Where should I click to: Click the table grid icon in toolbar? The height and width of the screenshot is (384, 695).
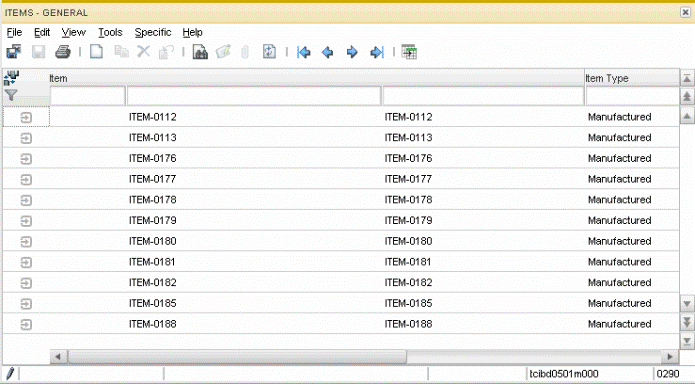409,52
